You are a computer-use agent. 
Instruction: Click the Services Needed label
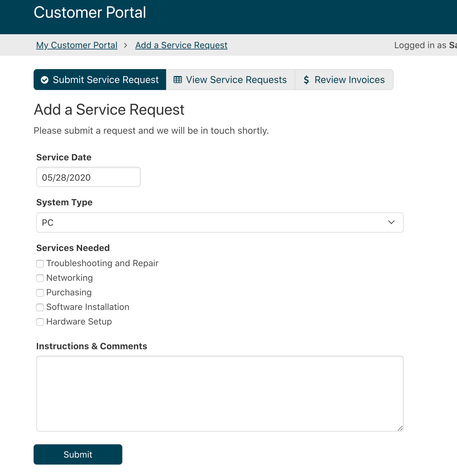[73, 248]
